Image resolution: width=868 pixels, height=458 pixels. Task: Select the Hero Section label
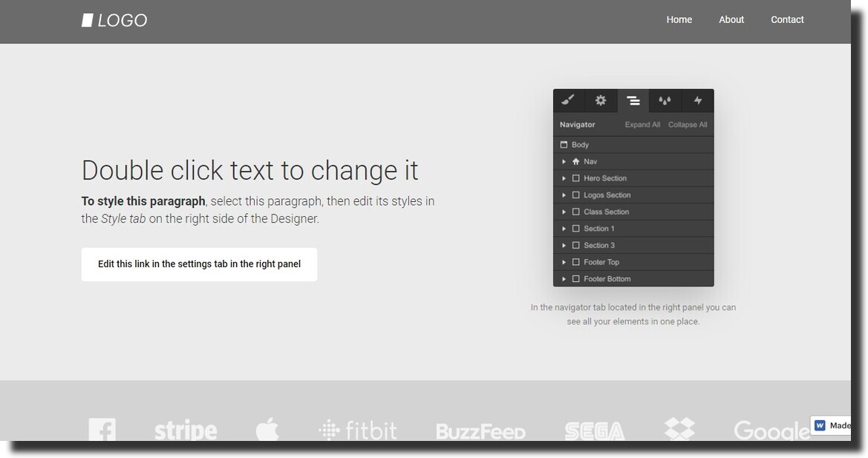pyautogui.click(x=605, y=178)
